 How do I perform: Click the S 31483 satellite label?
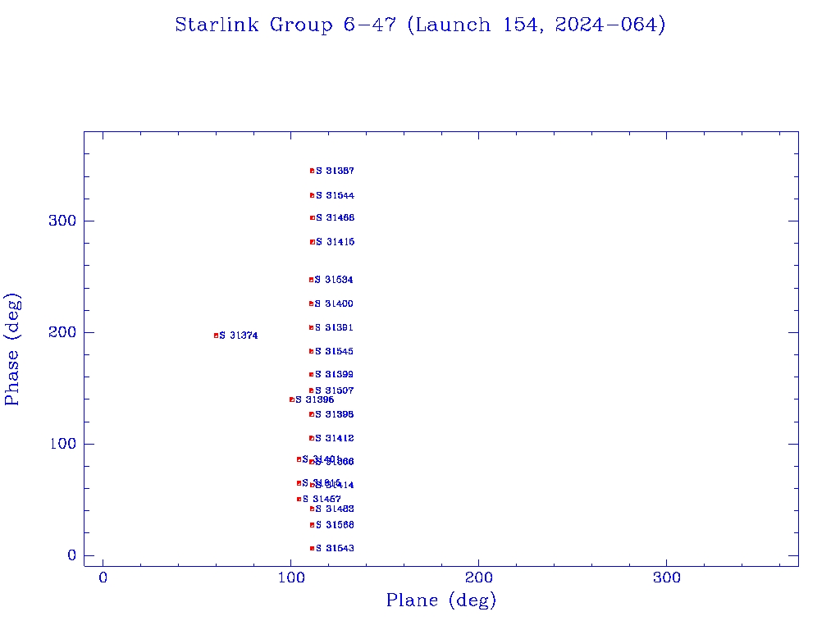pyautogui.click(x=335, y=509)
